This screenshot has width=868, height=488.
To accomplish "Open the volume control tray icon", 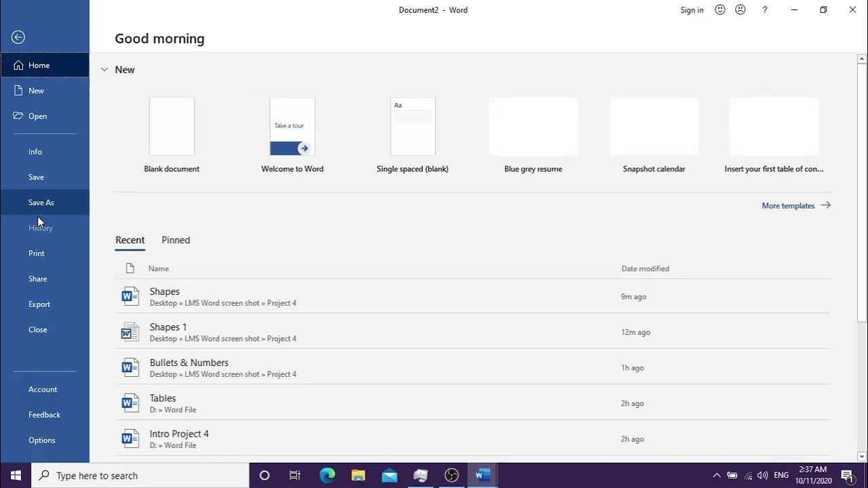I will [762, 476].
